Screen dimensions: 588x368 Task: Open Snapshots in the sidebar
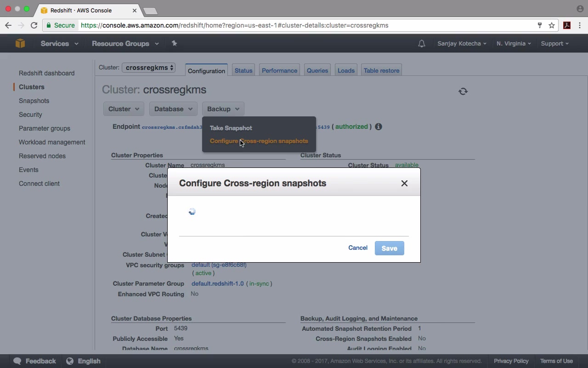coord(34,101)
